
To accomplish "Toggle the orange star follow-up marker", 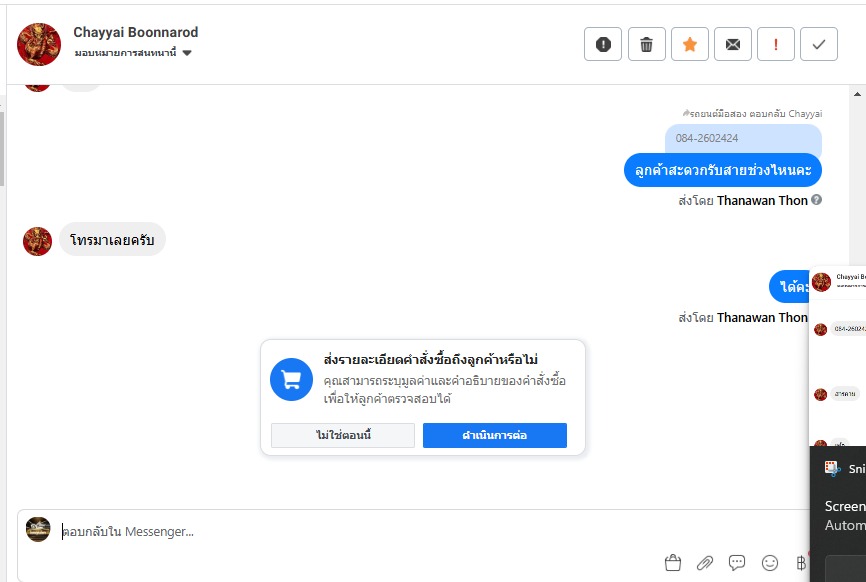I will click(690, 44).
